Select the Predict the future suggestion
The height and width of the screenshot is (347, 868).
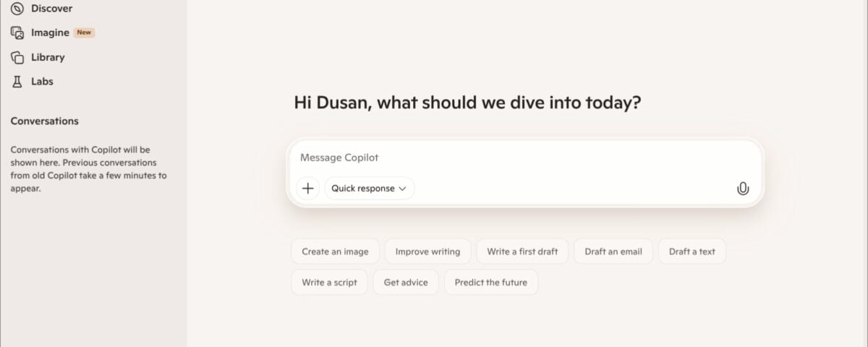(x=490, y=282)
